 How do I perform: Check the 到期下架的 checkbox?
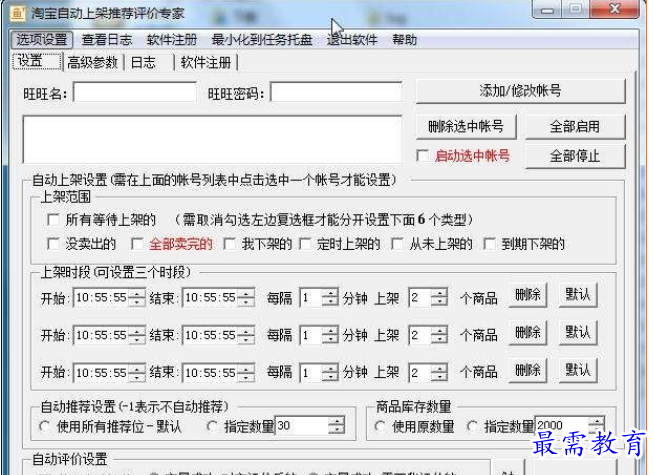(x=489, y=244)
